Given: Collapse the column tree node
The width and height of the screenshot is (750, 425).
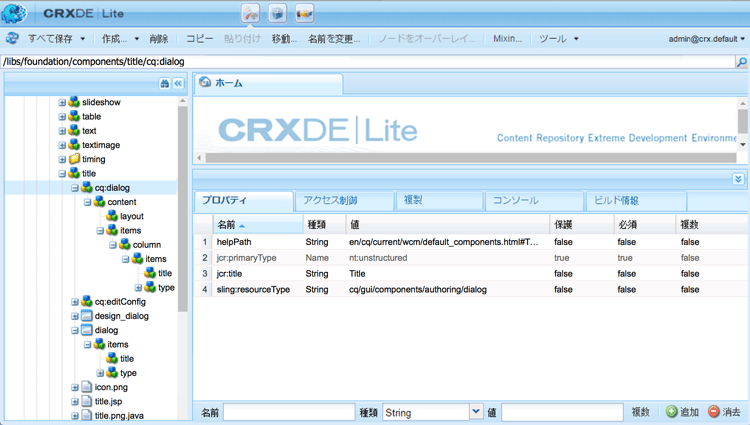Looking at the screenshot, I should pos(113,245).
